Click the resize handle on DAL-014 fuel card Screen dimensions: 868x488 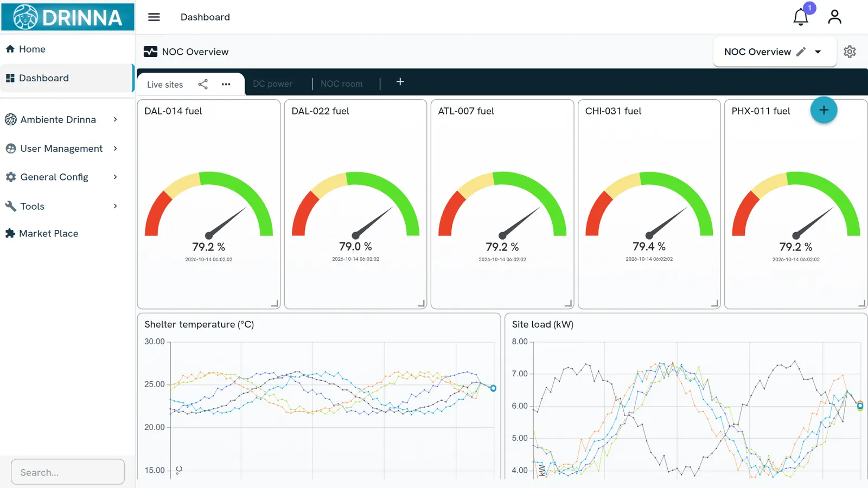275,304
